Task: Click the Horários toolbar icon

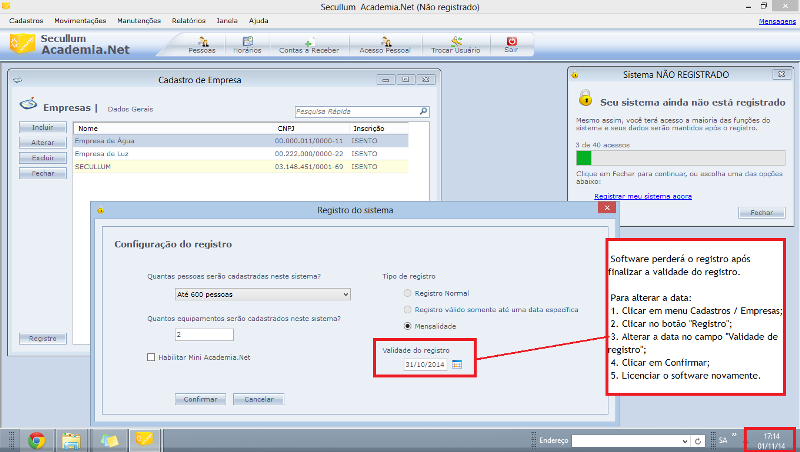Action: 247,44
